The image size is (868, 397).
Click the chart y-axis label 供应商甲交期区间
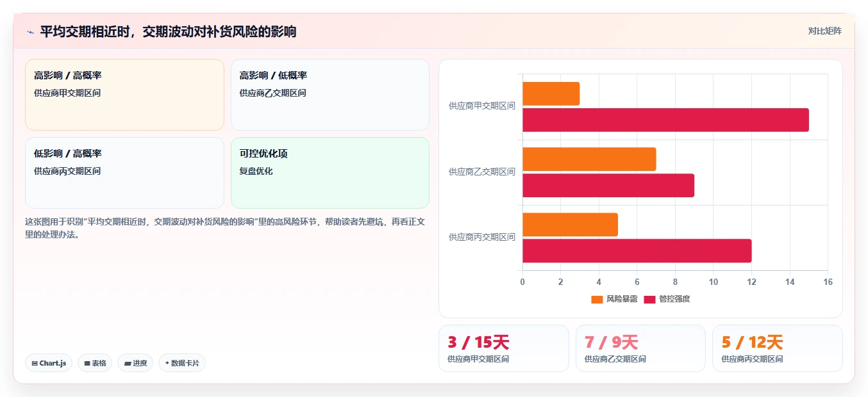tap(482, 106)
